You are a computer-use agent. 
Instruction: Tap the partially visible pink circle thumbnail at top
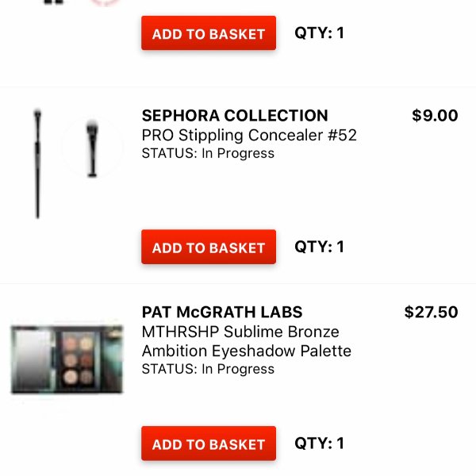[105, 2]
